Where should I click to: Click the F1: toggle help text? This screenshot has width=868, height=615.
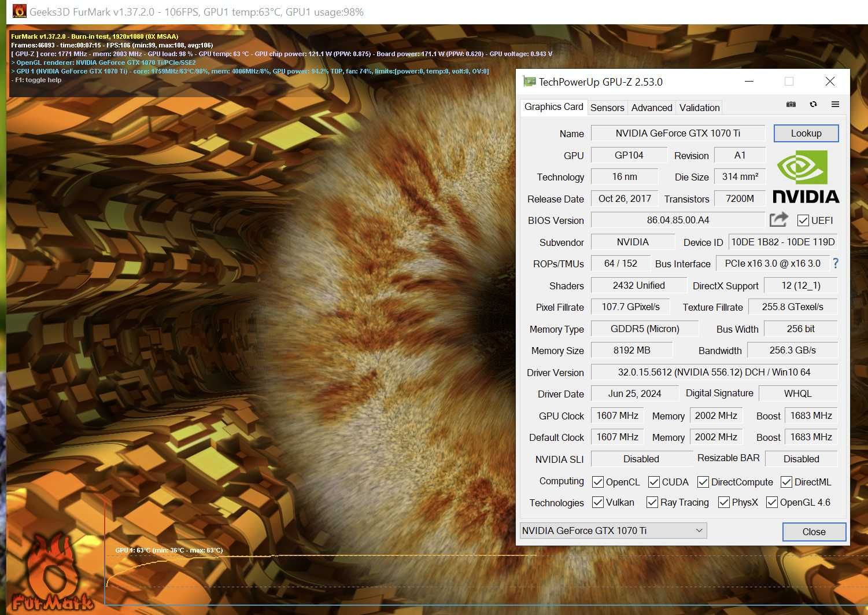tap(36, 80)
